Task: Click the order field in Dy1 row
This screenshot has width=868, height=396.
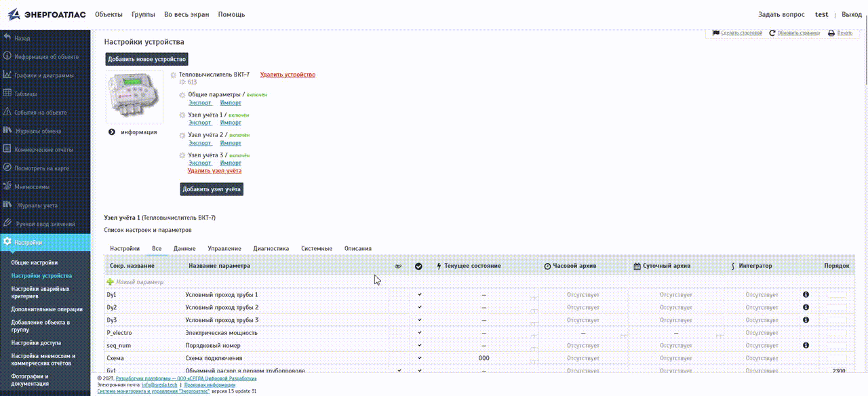Action: [837, 295]
